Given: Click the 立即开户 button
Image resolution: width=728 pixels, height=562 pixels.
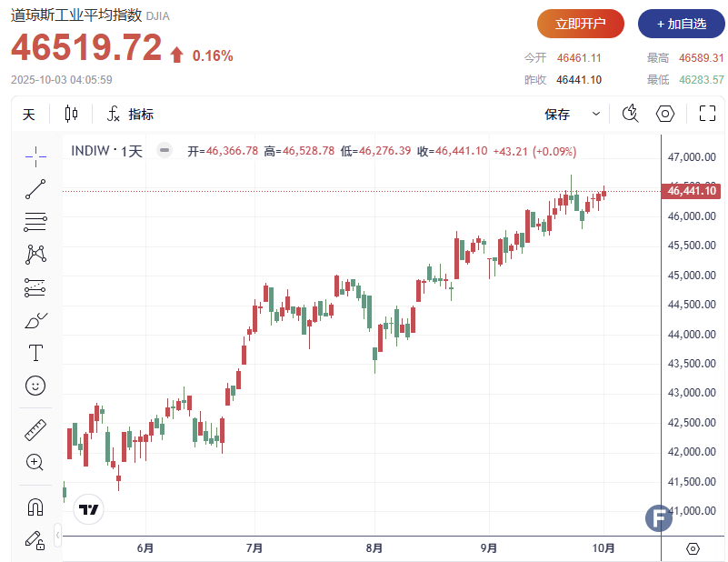Looking at the screenshot, I should [x=581, y=24].
